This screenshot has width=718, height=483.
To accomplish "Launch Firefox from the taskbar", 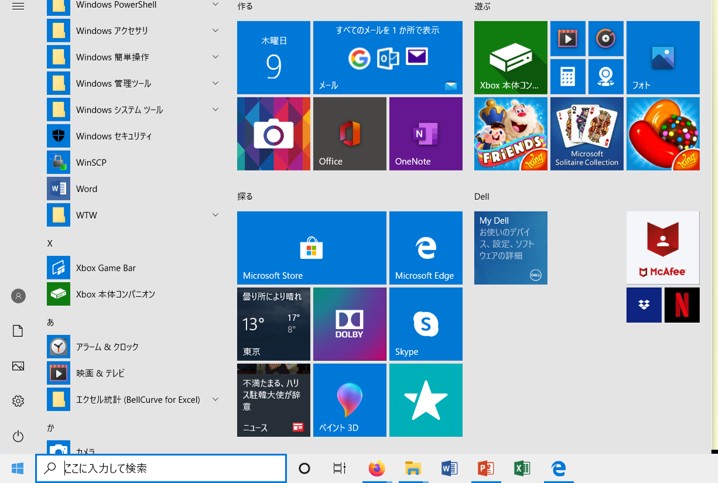I will point(376,468).
